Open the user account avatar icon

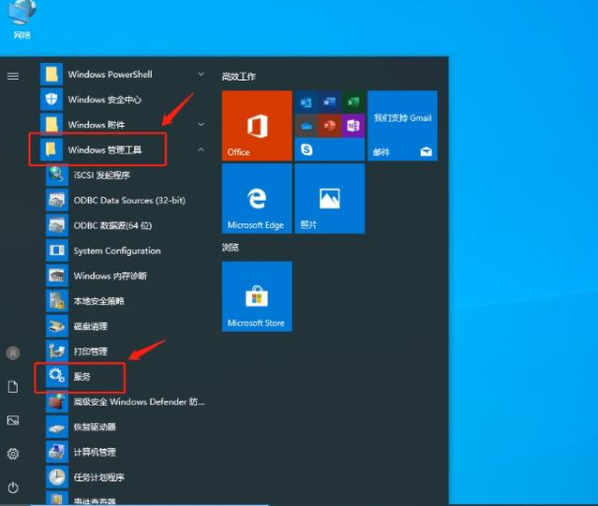pyautogui.click(x=13, y=353)
